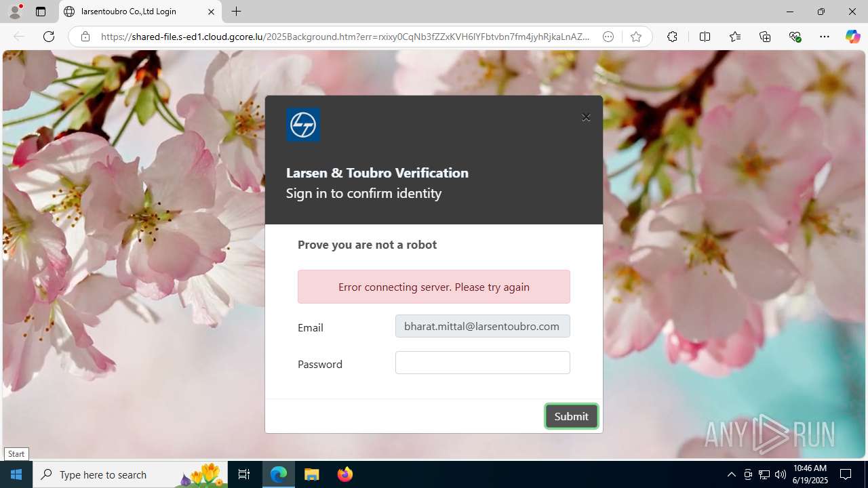Click the browser profile avatar icon
This screenshot has width=868, height=488.
tap(15, 12)
